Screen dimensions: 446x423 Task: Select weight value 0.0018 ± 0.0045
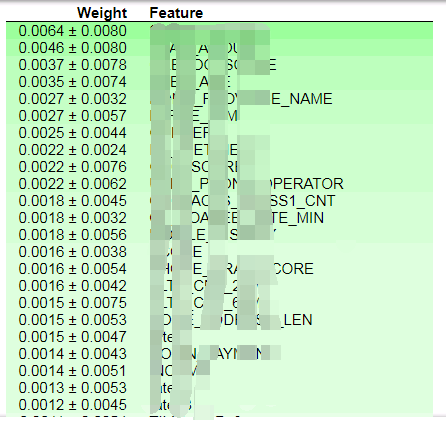coord(73,201)
